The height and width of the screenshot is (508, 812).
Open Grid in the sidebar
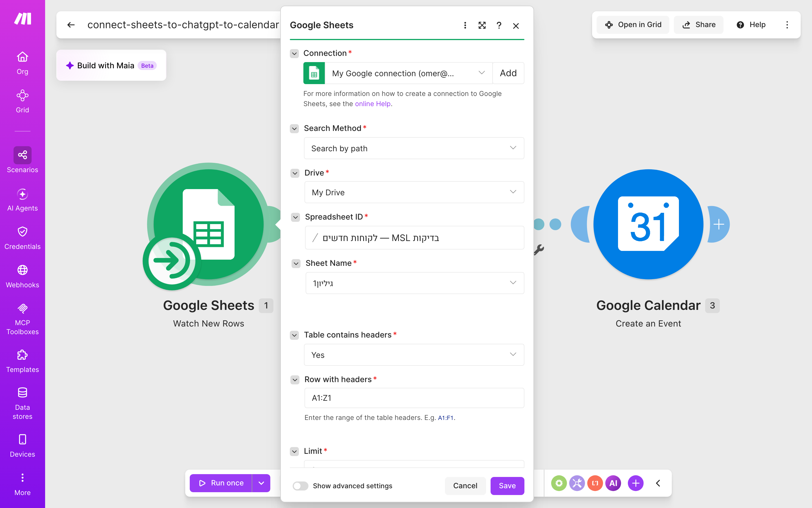click(x=23, y=102)
